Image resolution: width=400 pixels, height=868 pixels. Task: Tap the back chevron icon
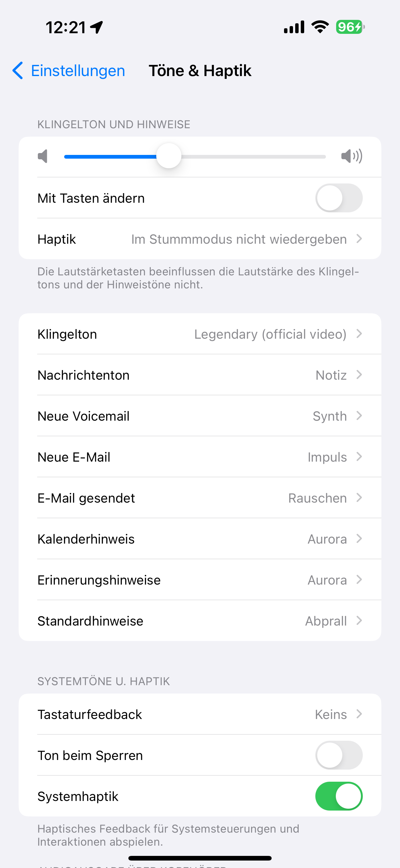tap(18, 70)
